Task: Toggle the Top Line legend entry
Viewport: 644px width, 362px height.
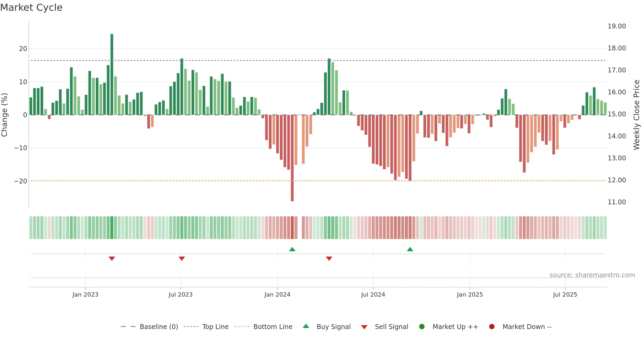Action: pyautogui.click(x=206, y=327)
